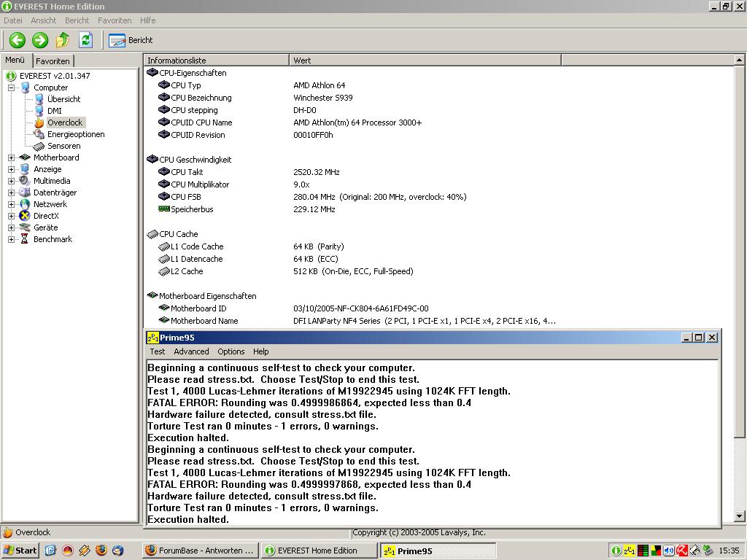Expand the Netzwerk tree node

coord(11,204)
